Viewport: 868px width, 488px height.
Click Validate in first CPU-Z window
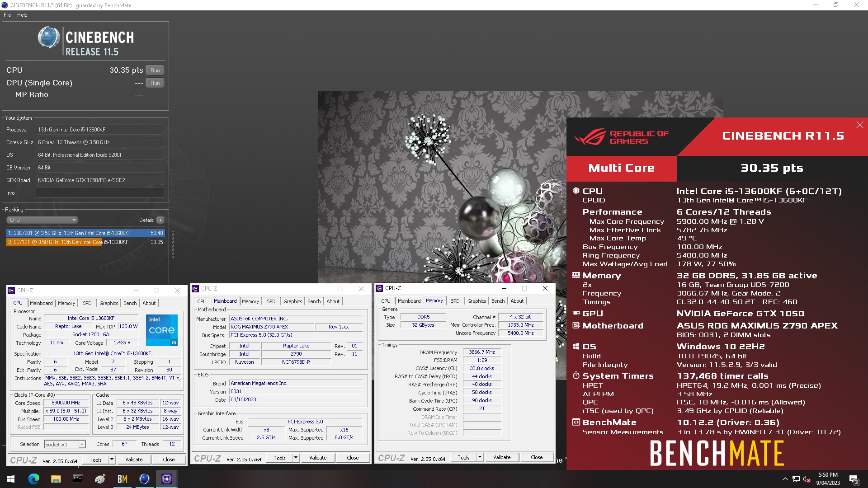coord(134,460)
